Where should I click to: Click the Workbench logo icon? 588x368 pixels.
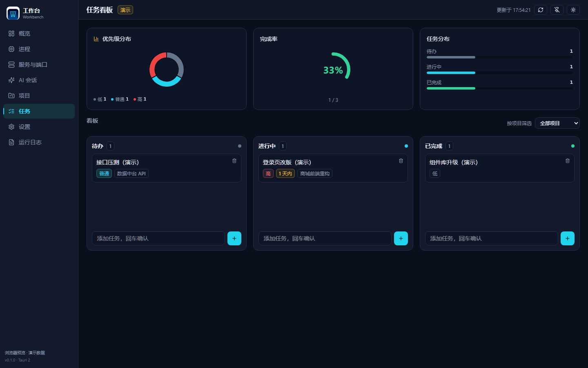13,13
